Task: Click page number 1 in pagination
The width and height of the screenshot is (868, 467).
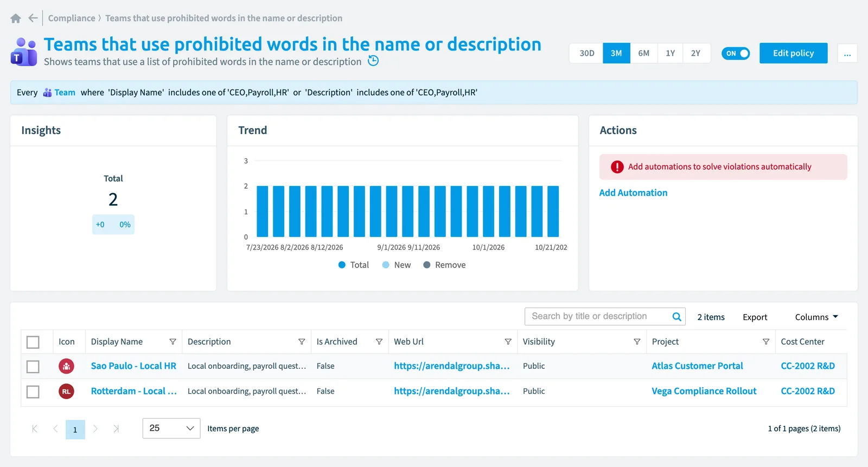Action: tap(75, 430)
